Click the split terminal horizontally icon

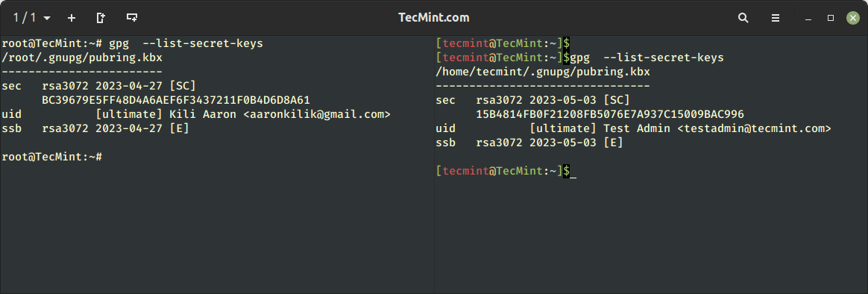132,18
